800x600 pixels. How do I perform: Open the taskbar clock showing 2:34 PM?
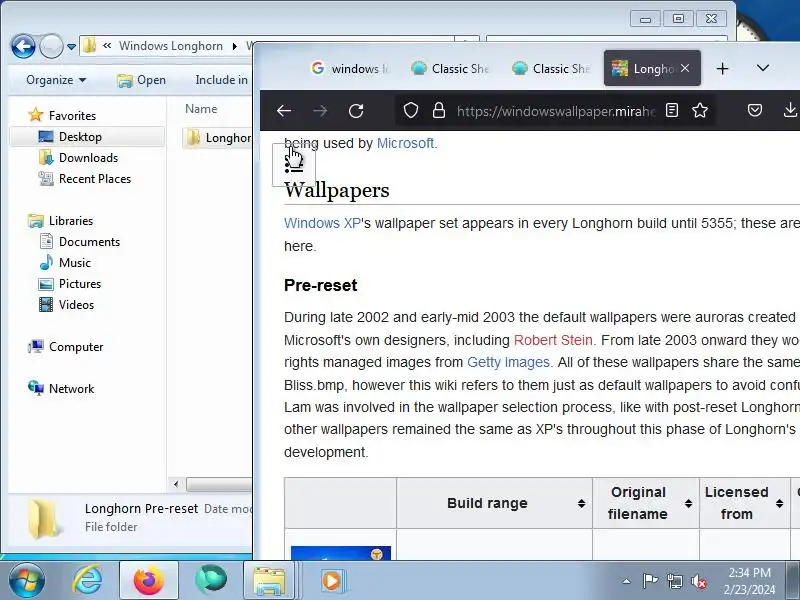749,581
